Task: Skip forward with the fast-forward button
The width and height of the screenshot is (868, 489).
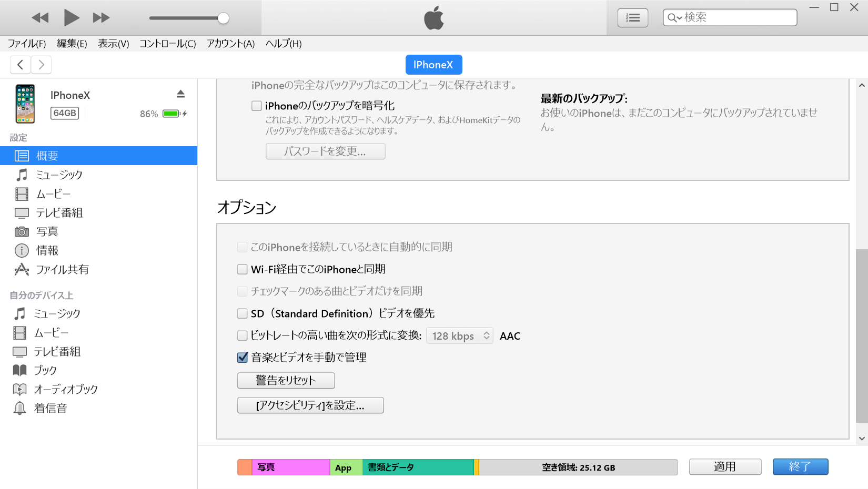Action: coord(101,18)
